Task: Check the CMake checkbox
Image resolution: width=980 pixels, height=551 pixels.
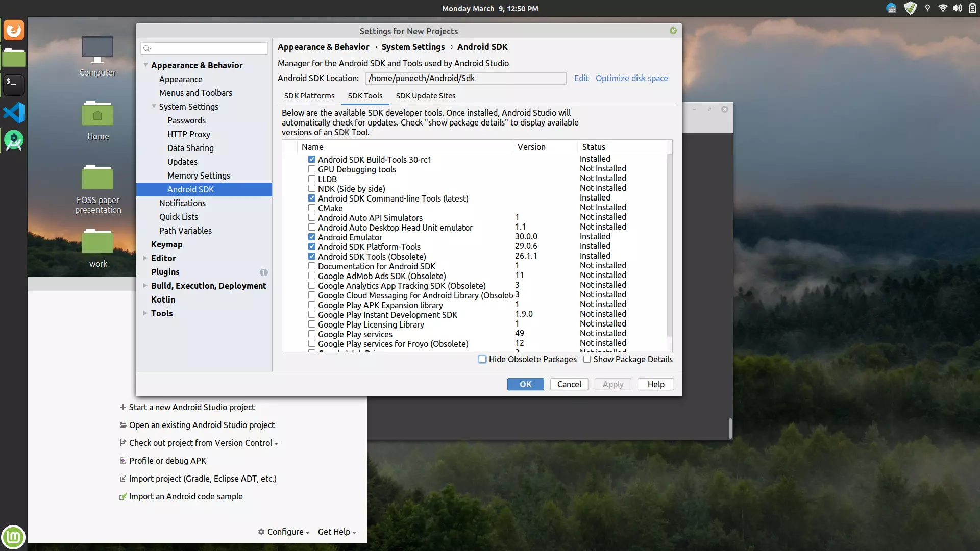Action: click(x=312, y=208)
